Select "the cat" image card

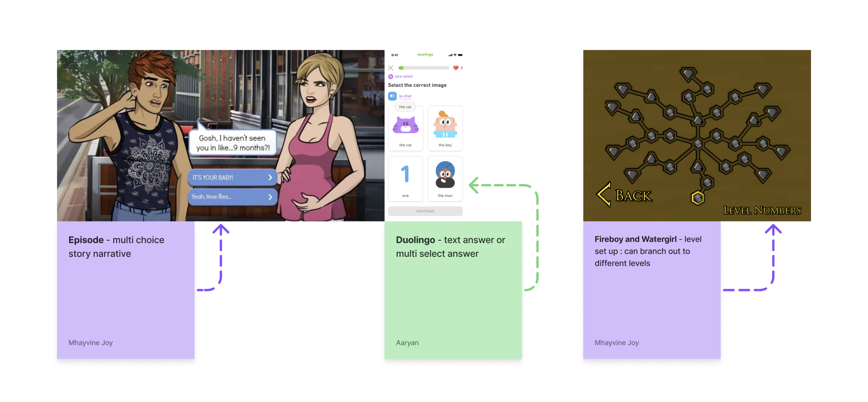pos(405,129)
